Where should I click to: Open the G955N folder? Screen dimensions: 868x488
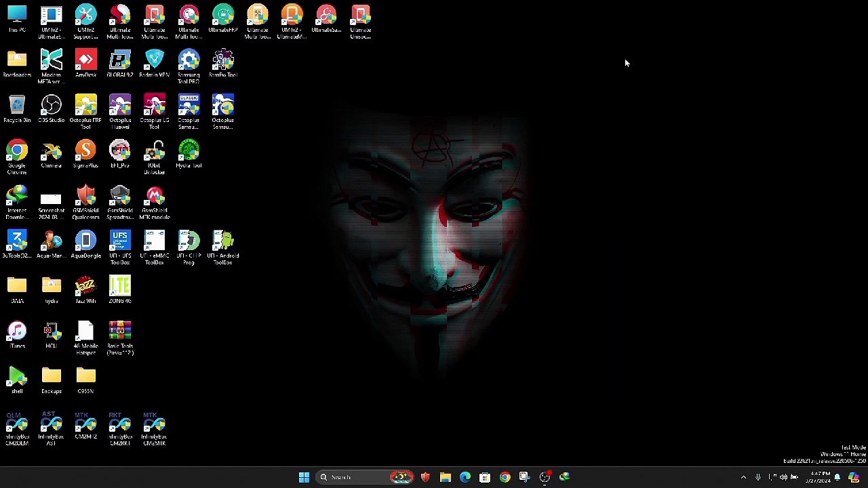pos(85,381)
